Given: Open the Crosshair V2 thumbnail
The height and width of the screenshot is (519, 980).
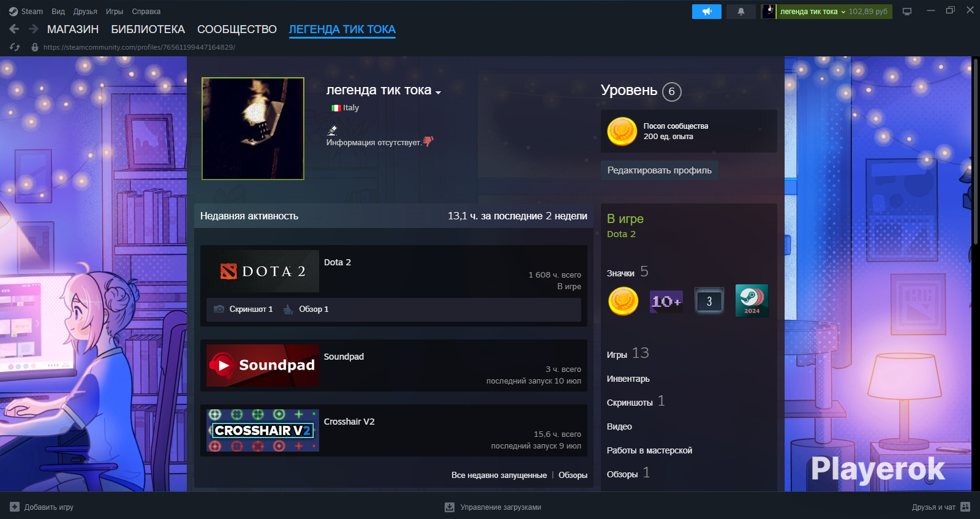Looking at the screenshot, I should coord(263,431).
